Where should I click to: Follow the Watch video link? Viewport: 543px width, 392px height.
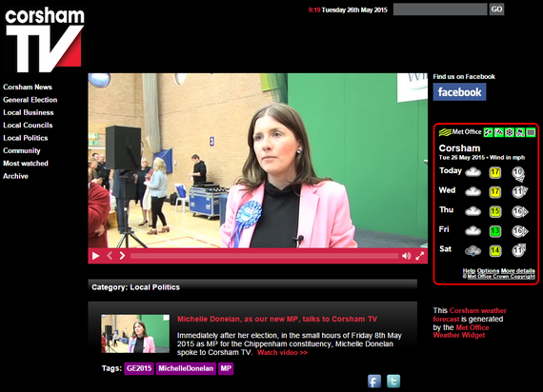point(282,353)
